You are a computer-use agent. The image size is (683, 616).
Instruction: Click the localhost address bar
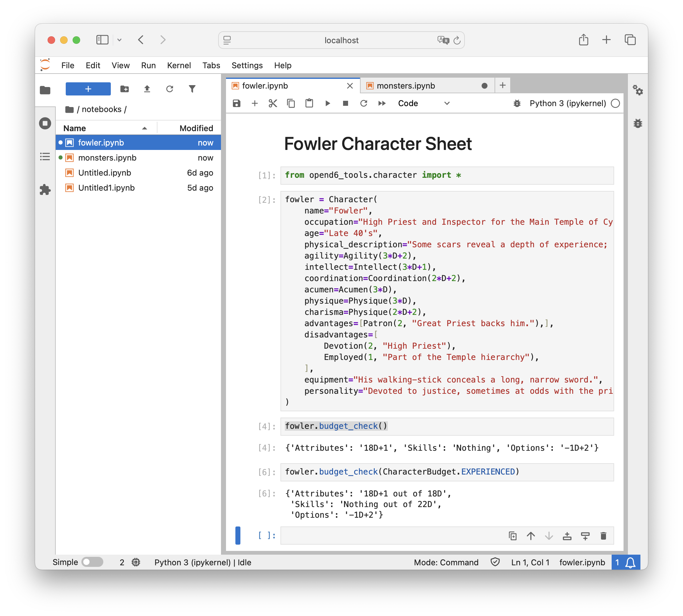[x=341, y=40]
